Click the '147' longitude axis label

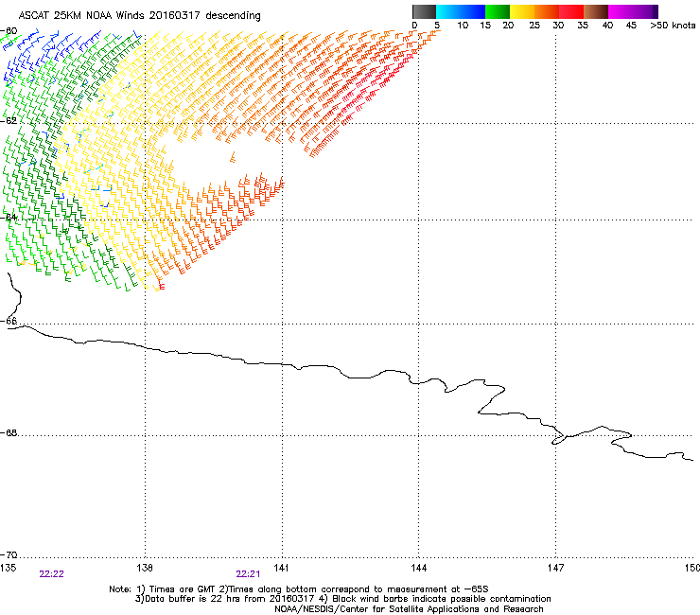pos(555,568)
